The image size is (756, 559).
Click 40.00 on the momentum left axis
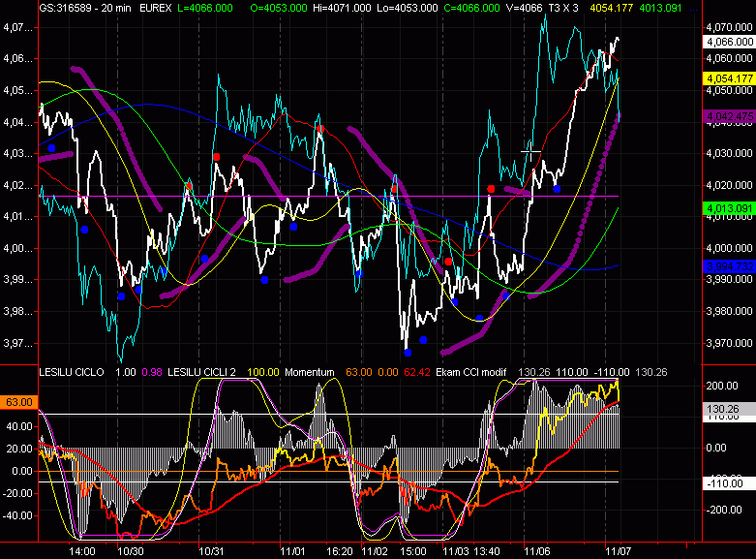(19, 426)
